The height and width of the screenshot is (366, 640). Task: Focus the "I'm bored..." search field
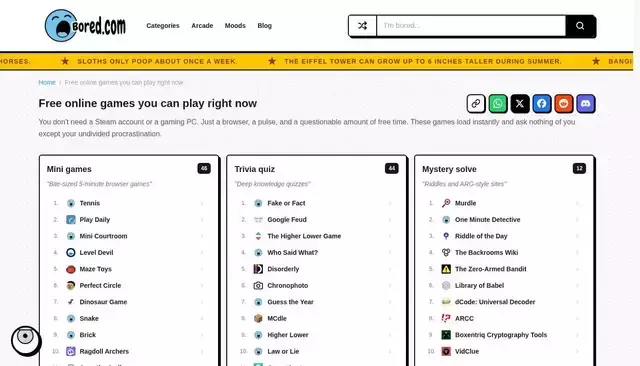coord(471,26)
